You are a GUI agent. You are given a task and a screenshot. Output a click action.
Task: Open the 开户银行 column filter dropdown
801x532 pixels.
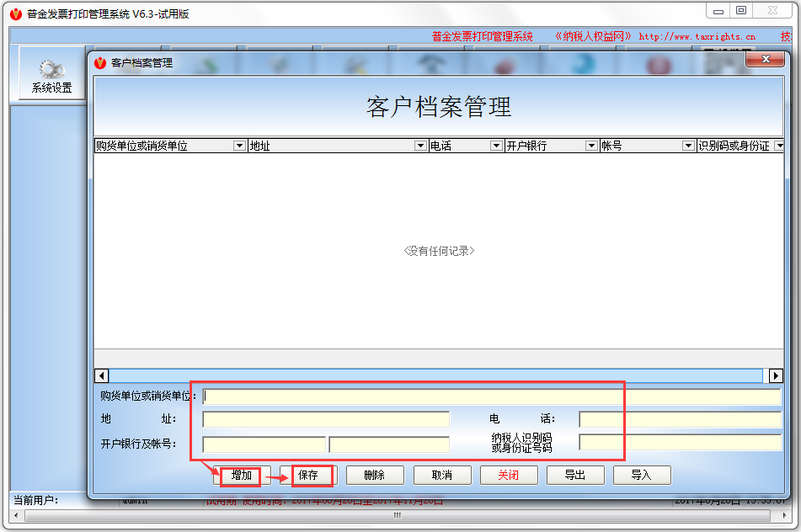(591, 145)
